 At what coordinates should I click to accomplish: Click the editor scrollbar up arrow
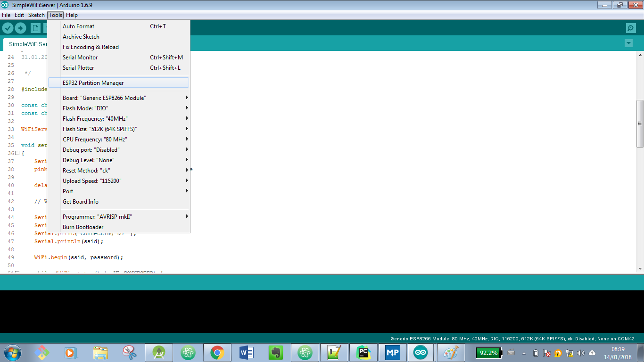pos(640,56)
